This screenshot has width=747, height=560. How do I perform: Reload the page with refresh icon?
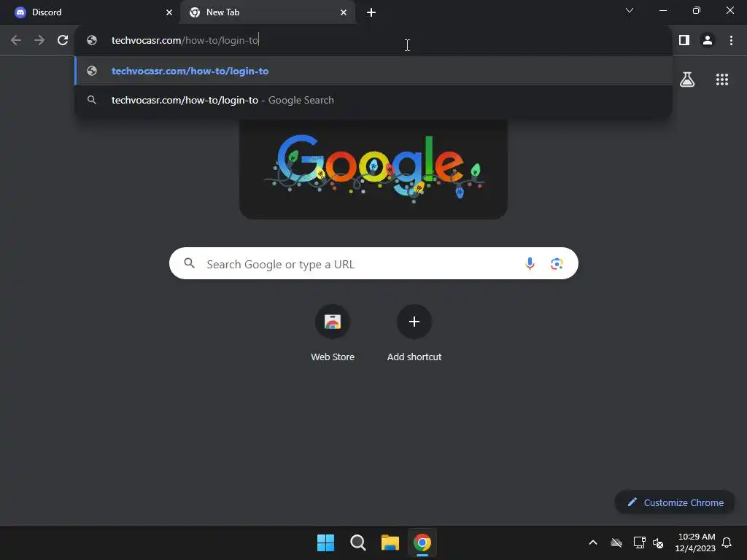point(63,41)
